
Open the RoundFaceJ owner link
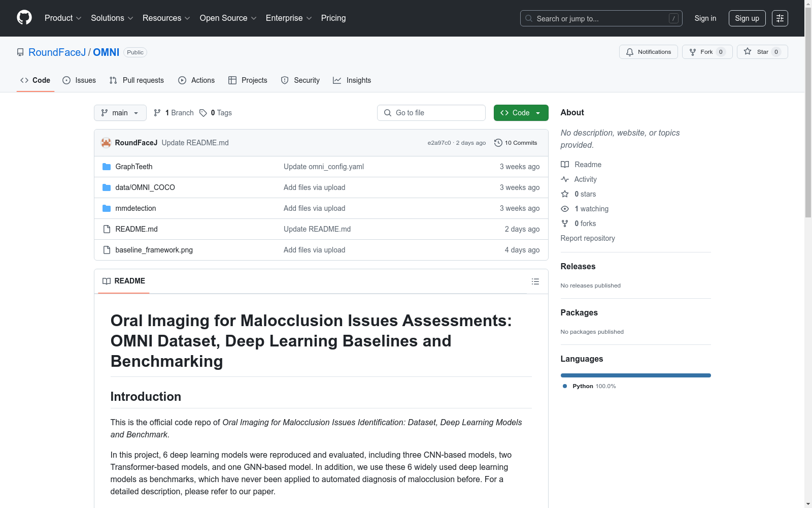point(57,52)
